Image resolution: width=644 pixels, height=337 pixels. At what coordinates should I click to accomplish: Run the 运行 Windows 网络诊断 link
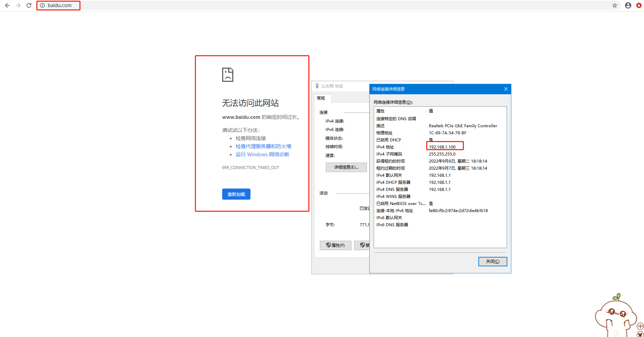point(262,155)
